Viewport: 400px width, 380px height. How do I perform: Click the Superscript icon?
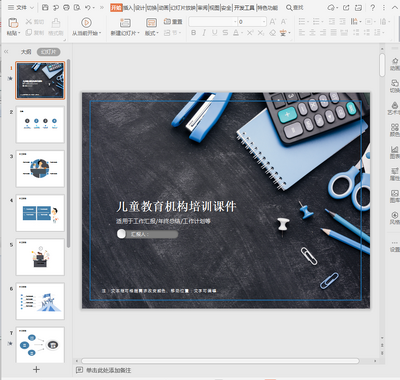coord(250,33)
